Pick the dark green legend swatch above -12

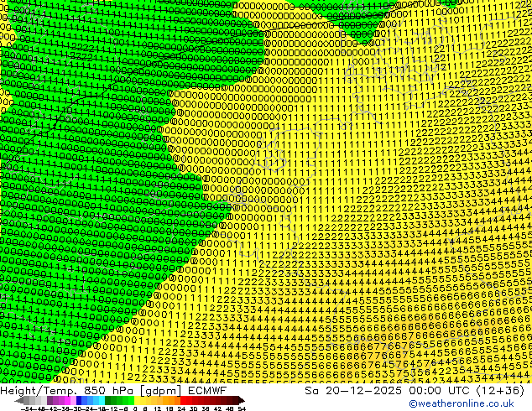(108, 400)
